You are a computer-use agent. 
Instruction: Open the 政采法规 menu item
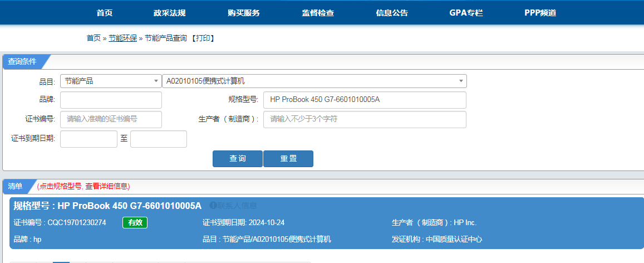click(170, 13)
